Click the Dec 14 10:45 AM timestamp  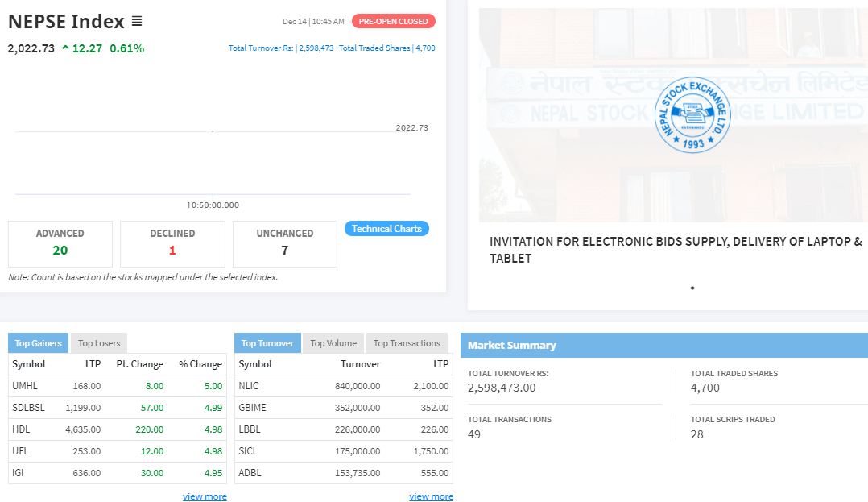click(x=313, y=21)
